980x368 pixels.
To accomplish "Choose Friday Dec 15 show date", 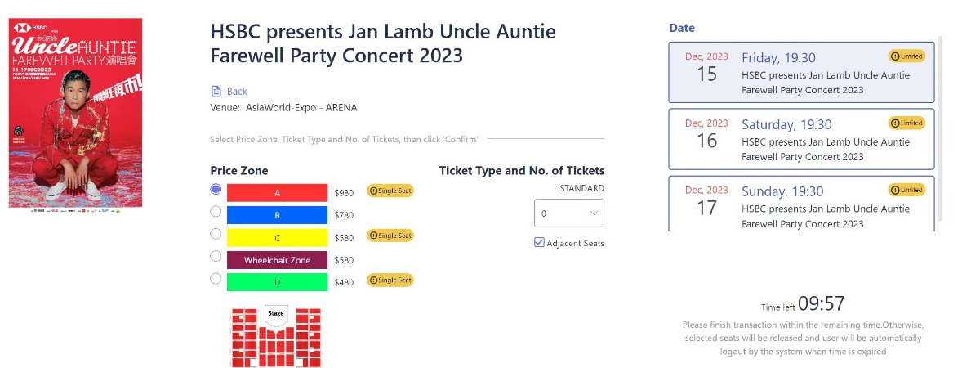I will click(x=802, y=72).
